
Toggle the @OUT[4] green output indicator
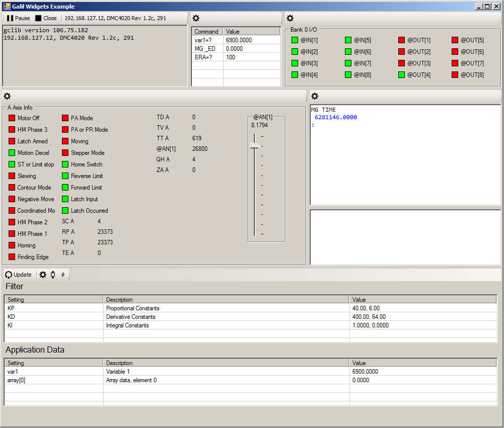401,75
